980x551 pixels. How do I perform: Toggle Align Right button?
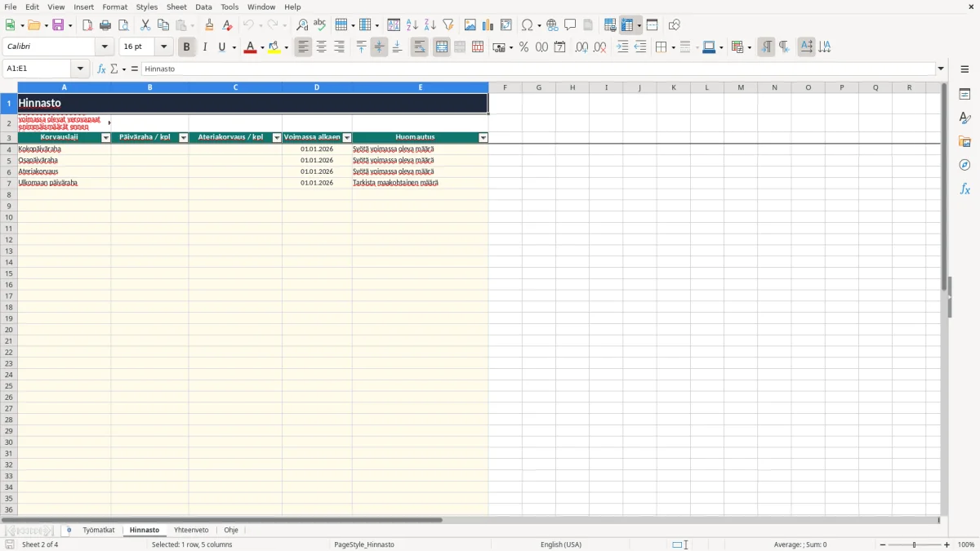[x=340, y=47]
